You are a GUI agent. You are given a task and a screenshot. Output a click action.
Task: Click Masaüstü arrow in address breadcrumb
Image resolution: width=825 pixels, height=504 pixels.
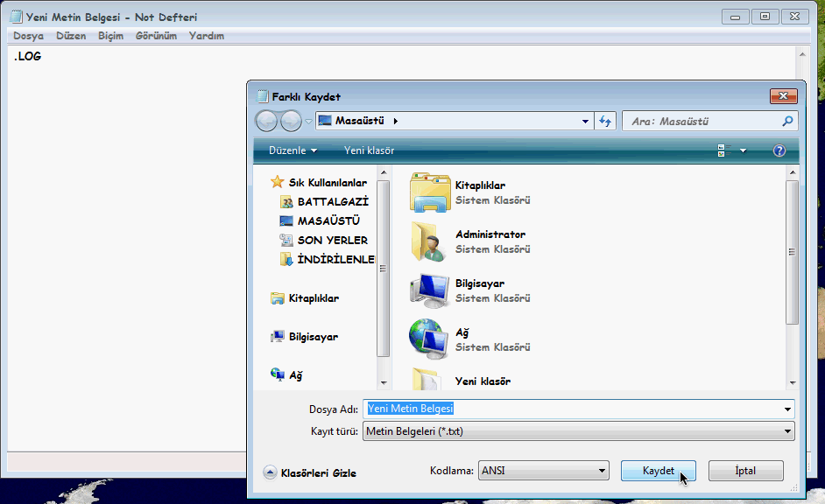click(396, 121)
